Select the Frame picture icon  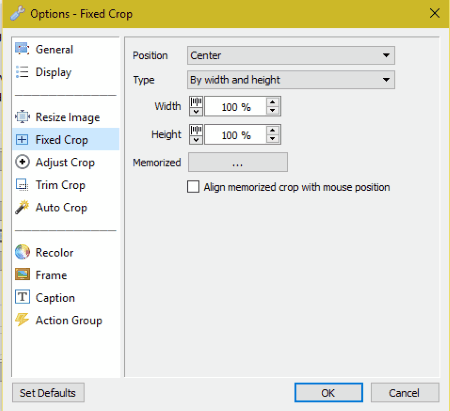tap(22, 275)
